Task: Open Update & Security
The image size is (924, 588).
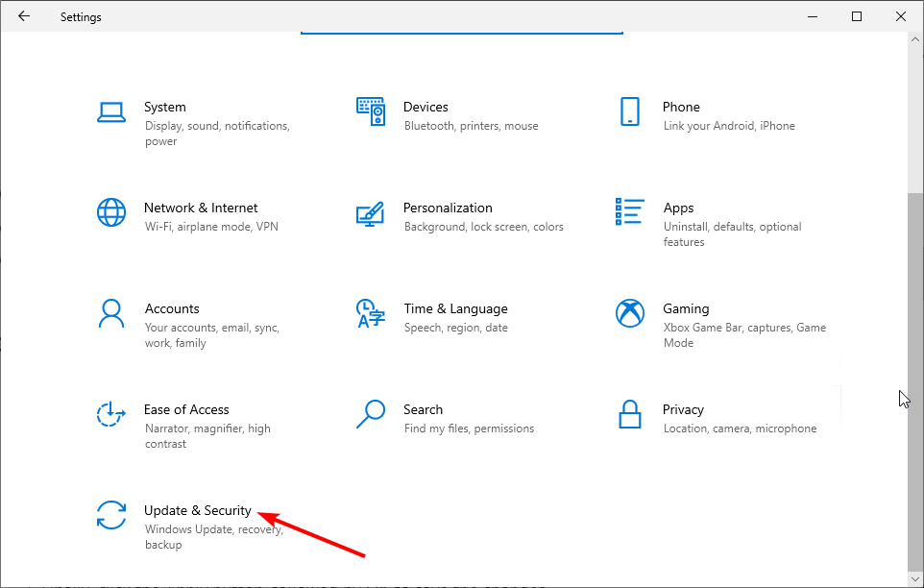Action: tap(198, 510)
